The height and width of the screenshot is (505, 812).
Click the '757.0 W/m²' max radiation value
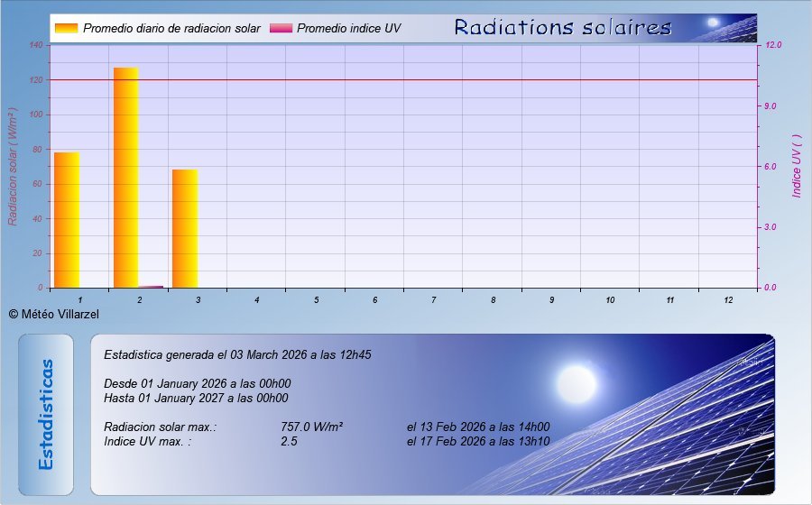311,427
